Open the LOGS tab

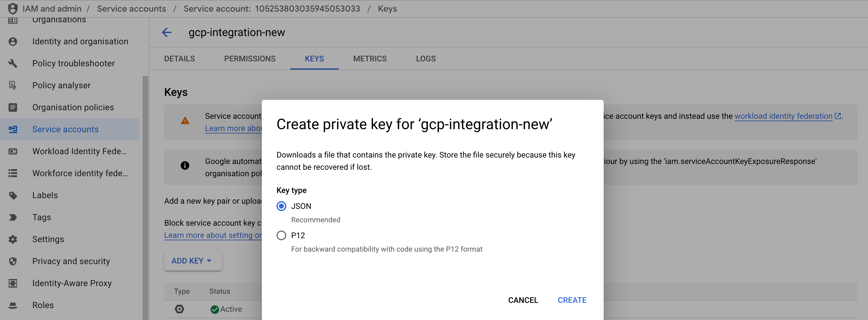coord(426,59)
